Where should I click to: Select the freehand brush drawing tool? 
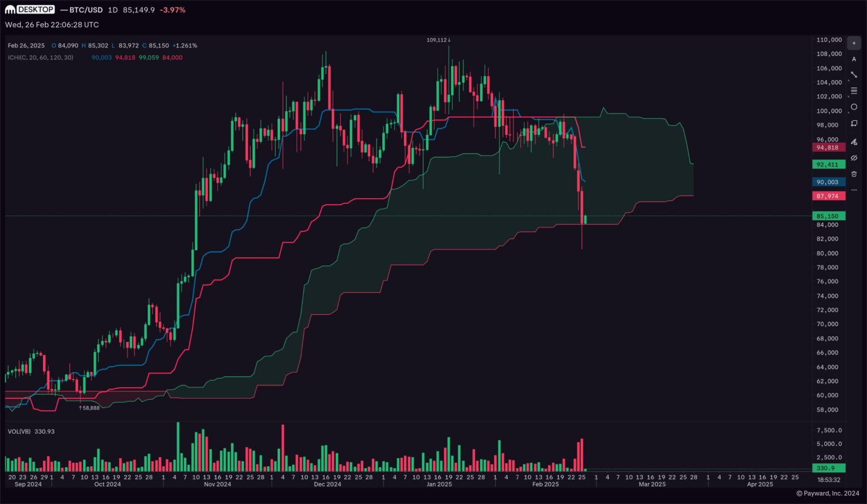854,142
